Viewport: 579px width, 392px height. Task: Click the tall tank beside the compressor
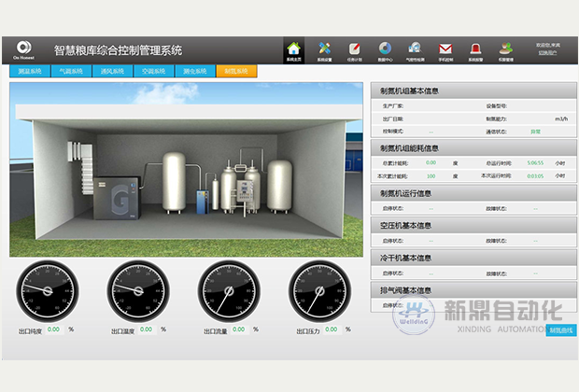(x=174, y=182)
